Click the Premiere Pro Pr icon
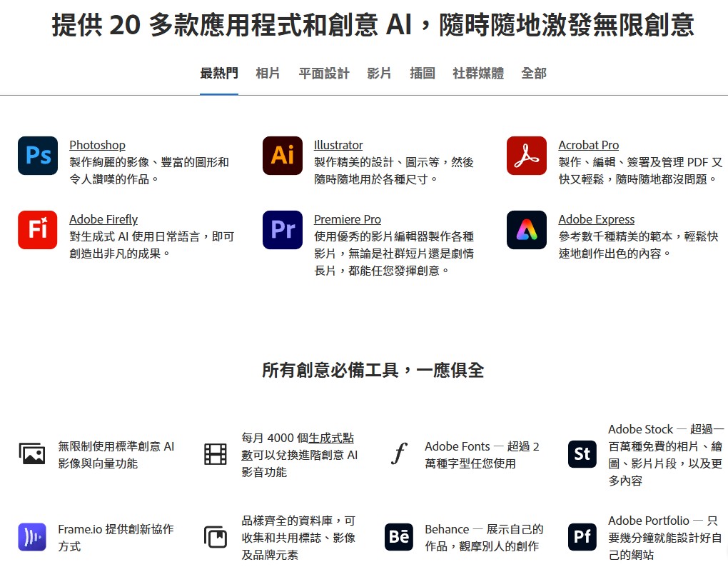Viewport: 728px width, 582px height. [283, 230]
